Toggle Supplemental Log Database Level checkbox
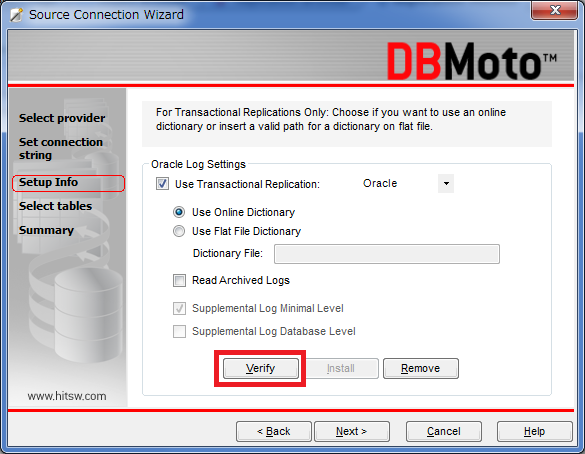This screenshot has width=585, height=454. [179, 331]
